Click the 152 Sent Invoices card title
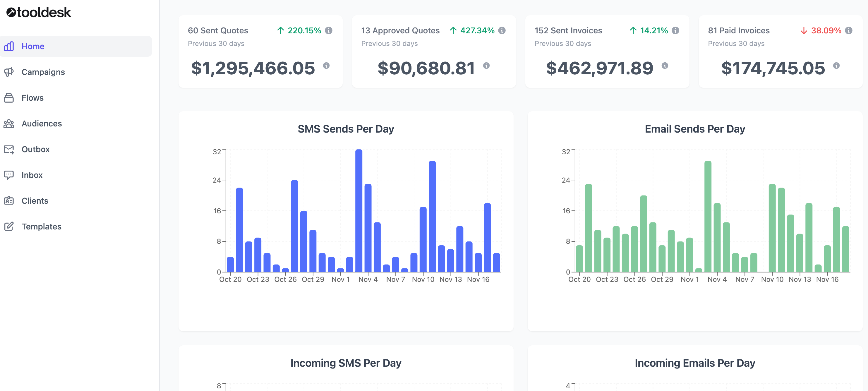This screenshot has width=868, height=391. [x=568, y=31]
